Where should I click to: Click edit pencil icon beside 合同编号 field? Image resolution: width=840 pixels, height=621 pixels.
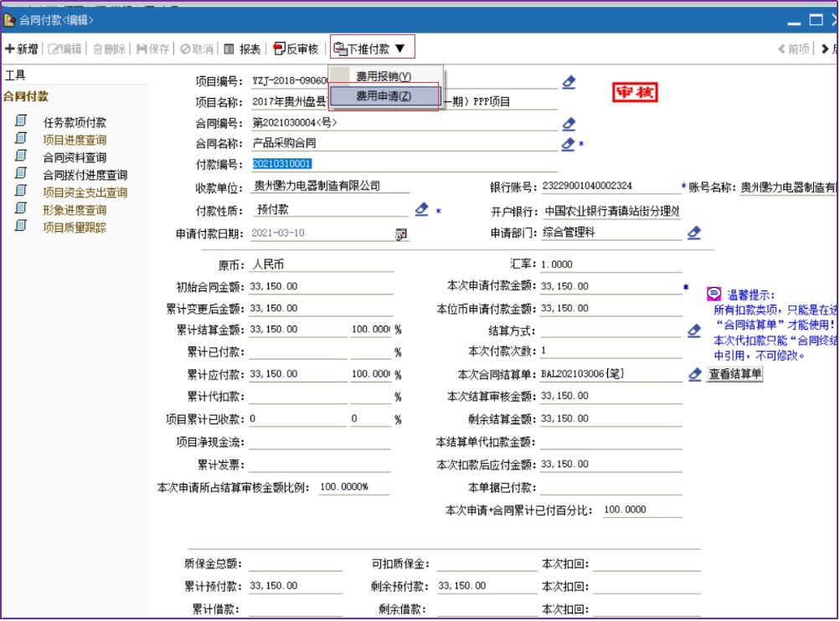(569, 124)
